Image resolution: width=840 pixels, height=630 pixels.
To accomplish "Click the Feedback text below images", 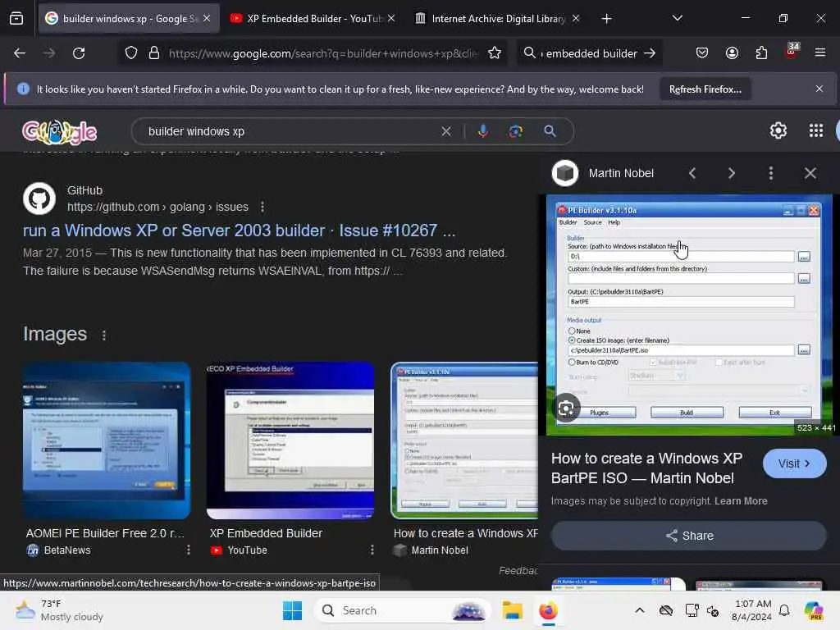I will coord(518,571).
